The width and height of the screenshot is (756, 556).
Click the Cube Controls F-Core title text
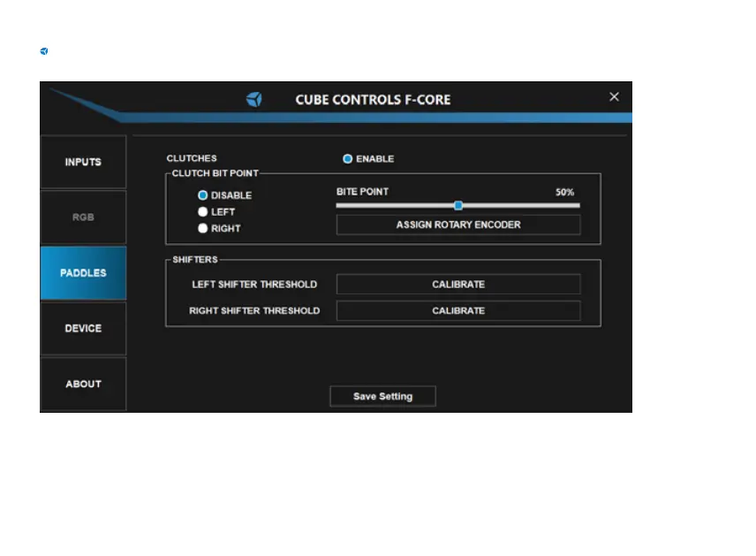pyautogui.click(x=374, y=99)
